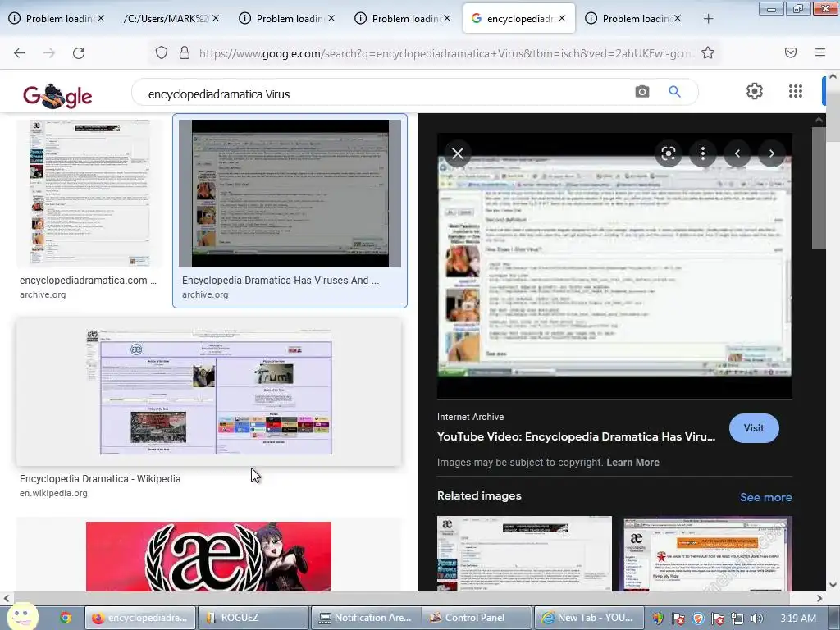The image size is (840, 630).
Task: Click the horizontal scrollbar right arrow
Action: click(x=819, y=598)
